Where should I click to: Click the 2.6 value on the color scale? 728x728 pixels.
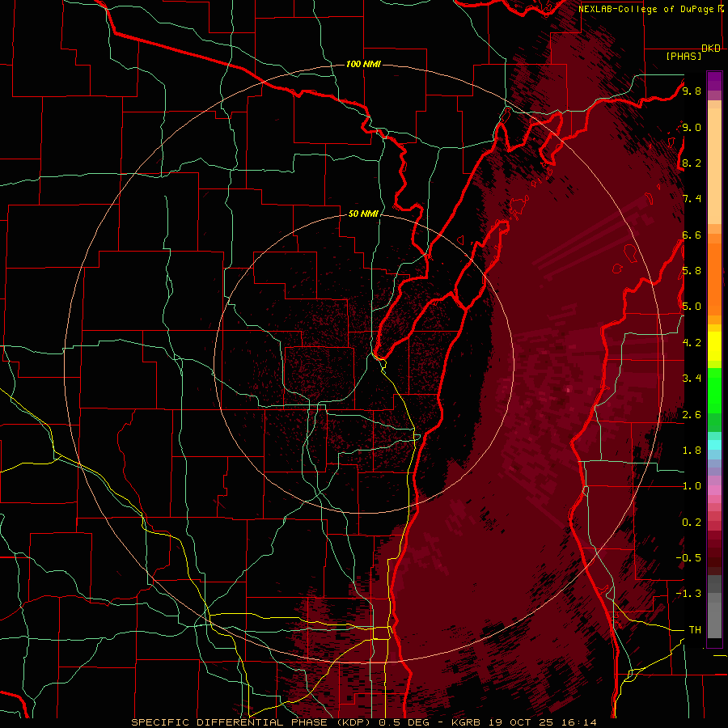[692, 415]
